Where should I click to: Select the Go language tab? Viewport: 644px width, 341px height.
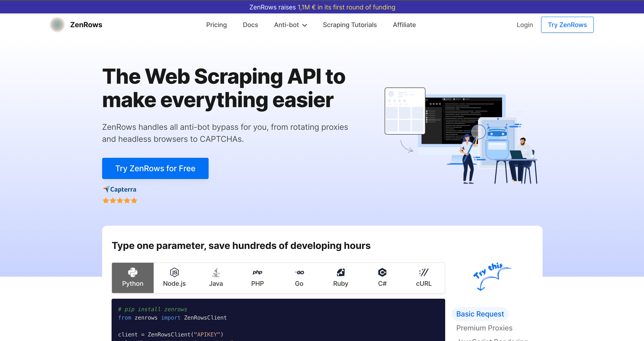pyautogui.click(x=299, y=278)
